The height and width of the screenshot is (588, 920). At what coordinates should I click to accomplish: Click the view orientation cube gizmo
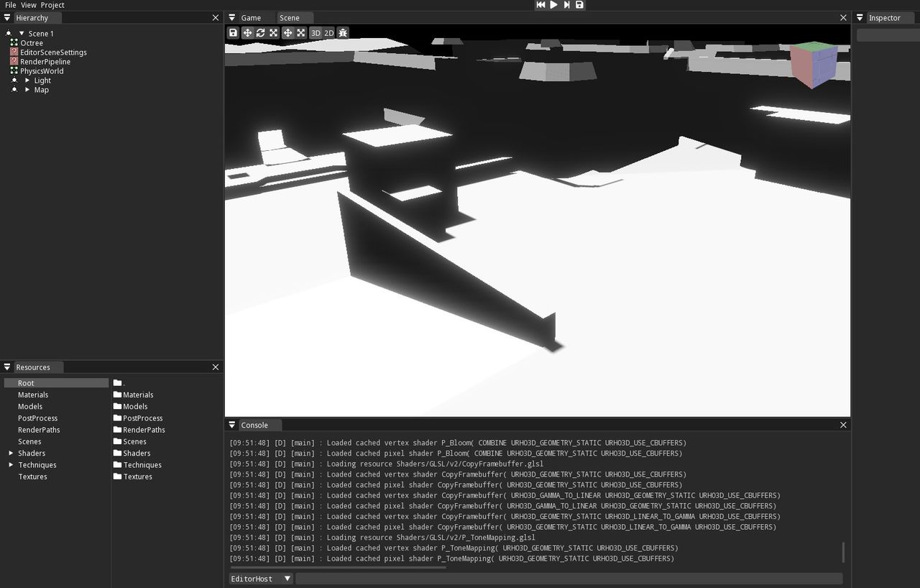click(814, 65)
